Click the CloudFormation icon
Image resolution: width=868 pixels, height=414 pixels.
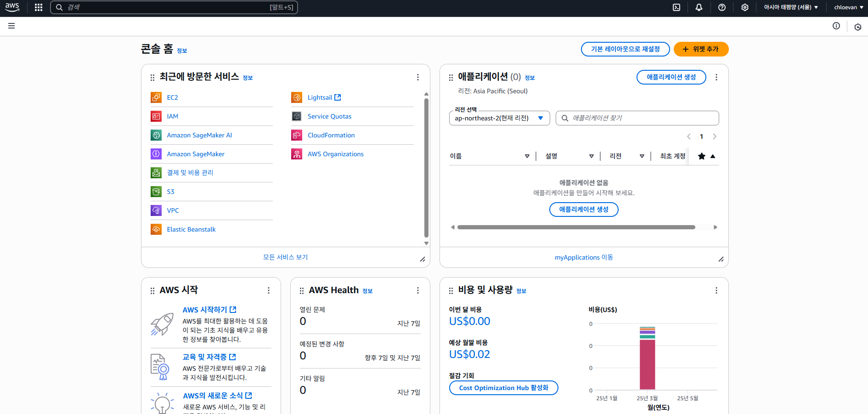[x=297, y=135]
